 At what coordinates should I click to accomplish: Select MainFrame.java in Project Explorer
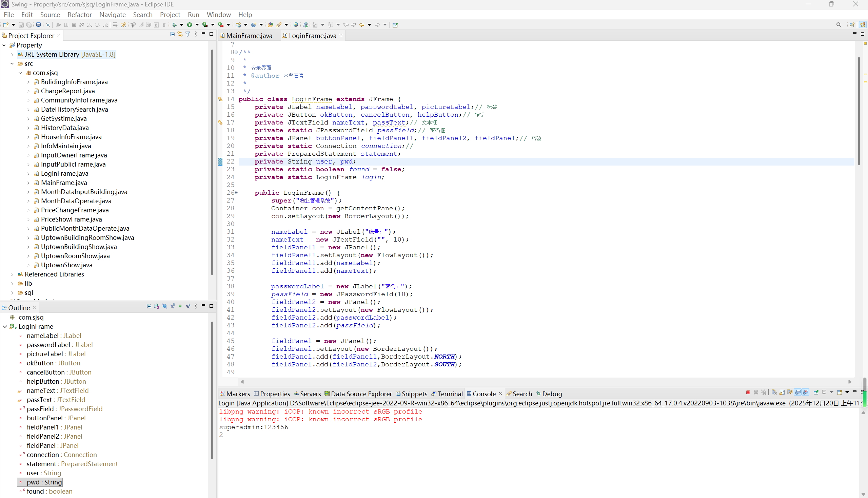point(64,183)
